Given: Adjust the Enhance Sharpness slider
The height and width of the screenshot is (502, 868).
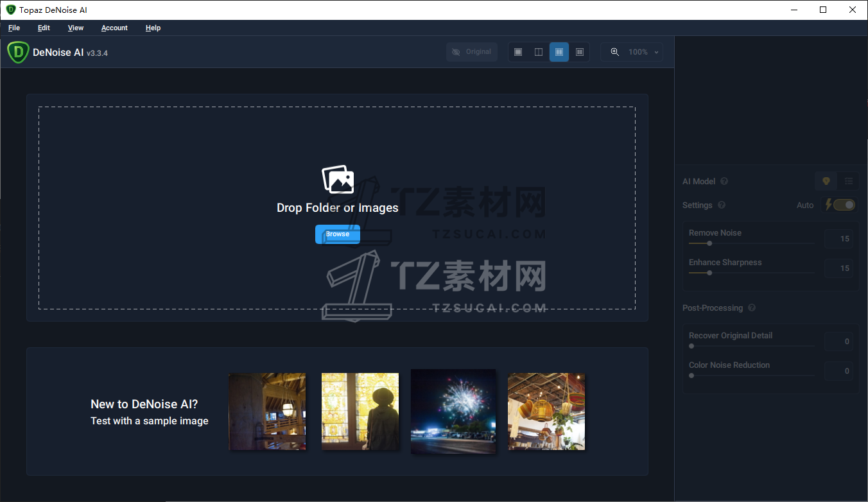Looking at the screenshot, I should [751, 273].
